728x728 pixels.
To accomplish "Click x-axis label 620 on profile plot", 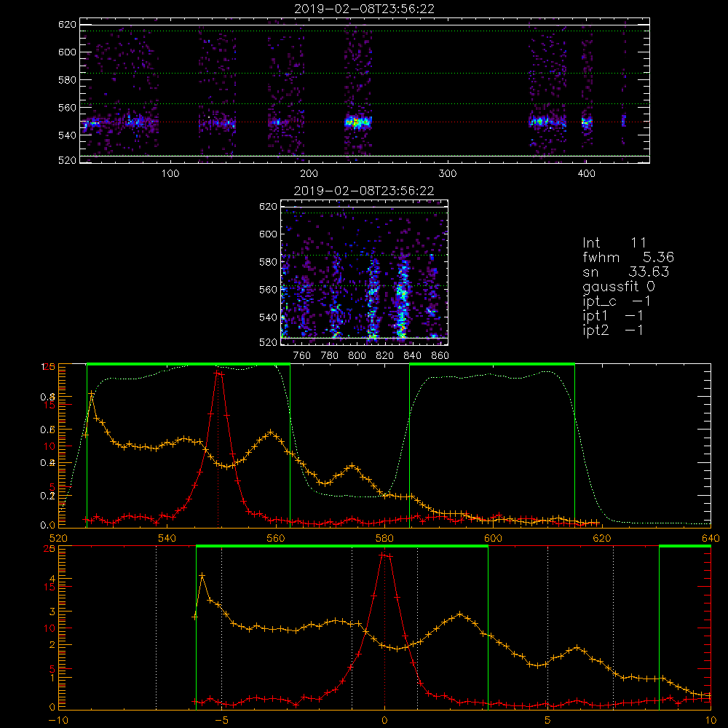I will (x=602, y=538).
